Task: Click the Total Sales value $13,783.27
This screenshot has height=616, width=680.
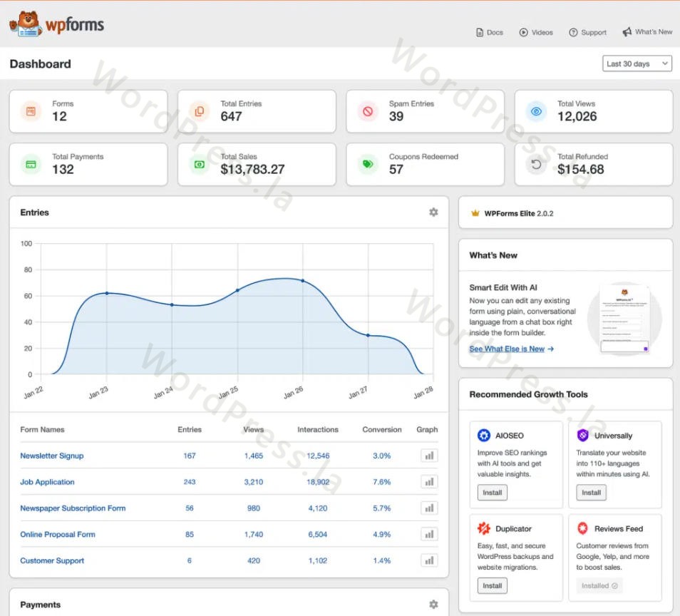Action: pyautogui.click(x=253, y=169)
